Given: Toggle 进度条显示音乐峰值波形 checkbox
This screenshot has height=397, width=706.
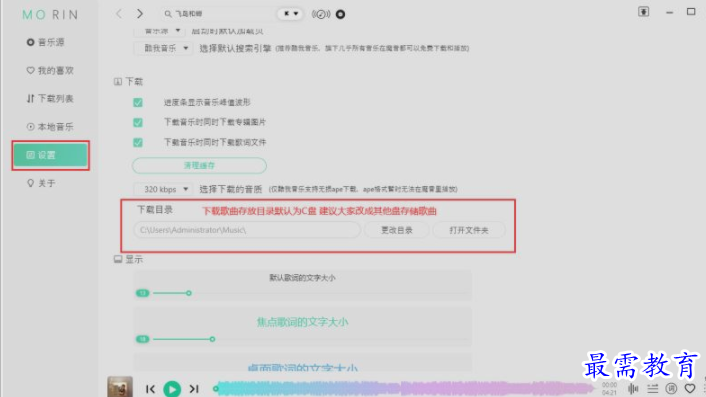Looking at the screenshot, I should pyautogui.click(x=138, y=103).
